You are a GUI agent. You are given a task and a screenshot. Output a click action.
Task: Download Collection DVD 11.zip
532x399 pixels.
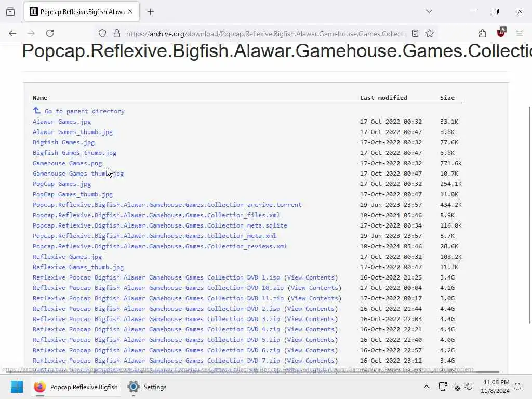158,298
